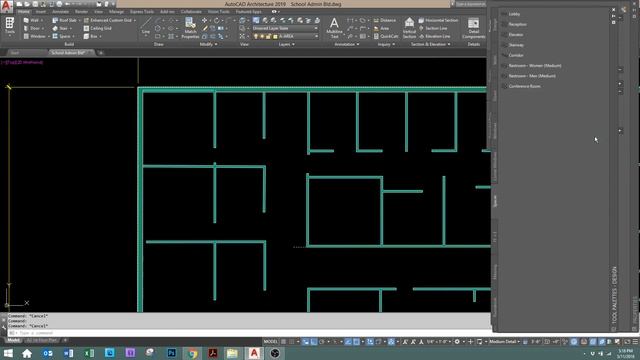Toggle ortho mode in status bar
The image size is (640, 360).
click(x=313, y=342)
